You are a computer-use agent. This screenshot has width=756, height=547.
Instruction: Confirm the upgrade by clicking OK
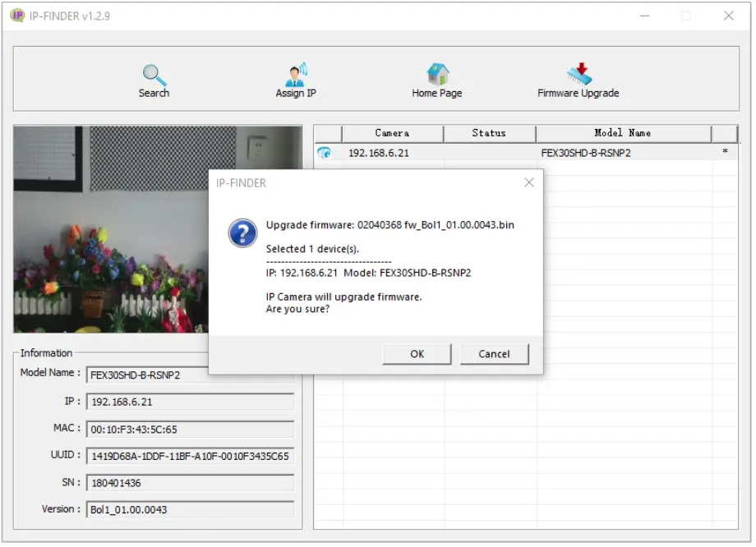[x=417, y=354]
